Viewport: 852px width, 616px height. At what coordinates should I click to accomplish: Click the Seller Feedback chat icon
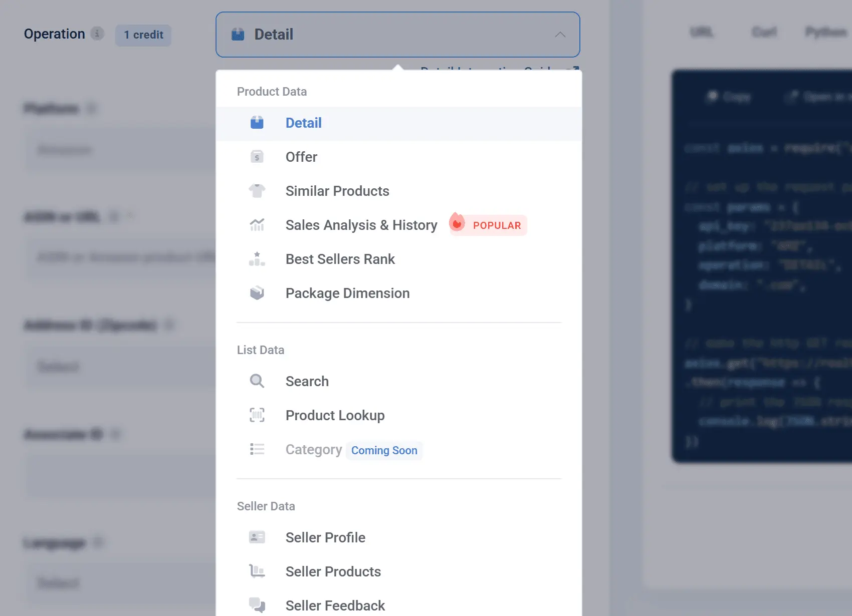click(x=257, y=605)
